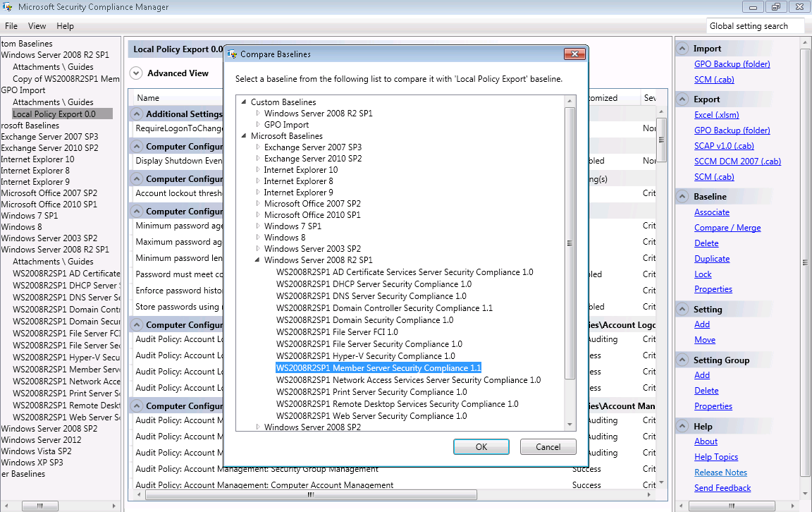The image size is (812, 512).
Task: Expand Windows Server 2008 SP2 in dialog
Action: 258,427
